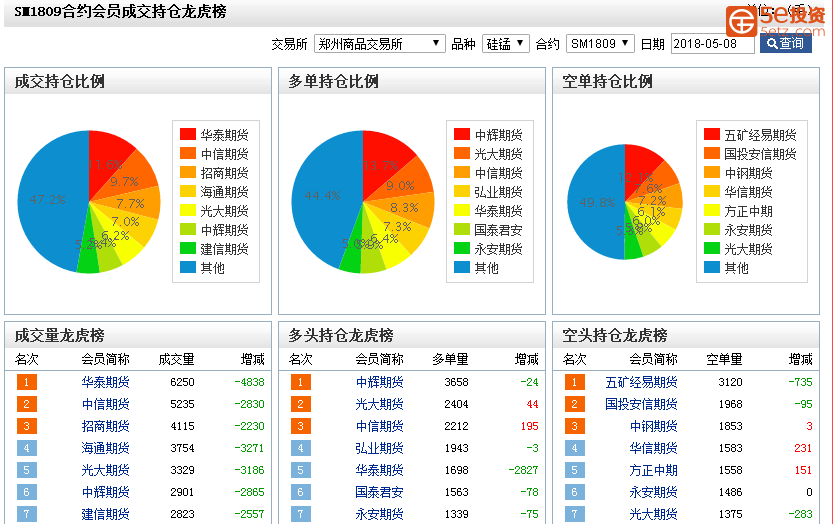Open 华泰期货 link in 成交量龙虎榜

point(105,382)
